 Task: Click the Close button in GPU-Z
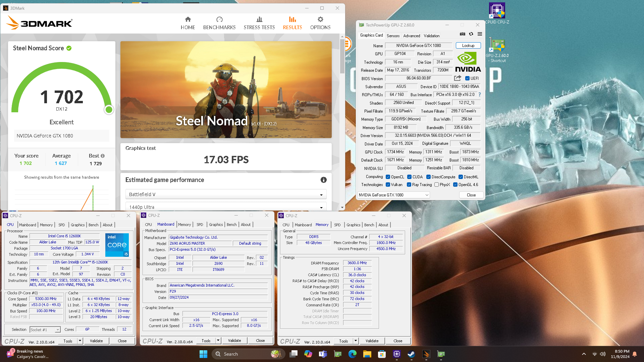coord(471,195)
